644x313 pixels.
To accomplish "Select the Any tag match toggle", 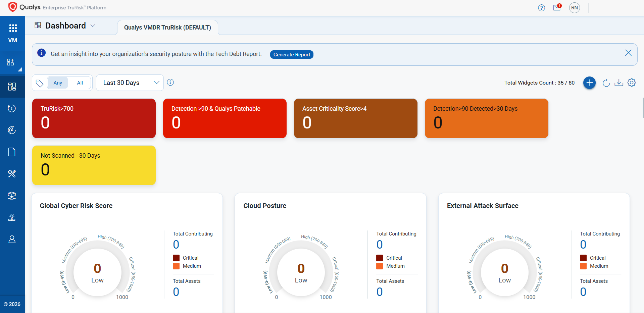I will click(58, 83).
